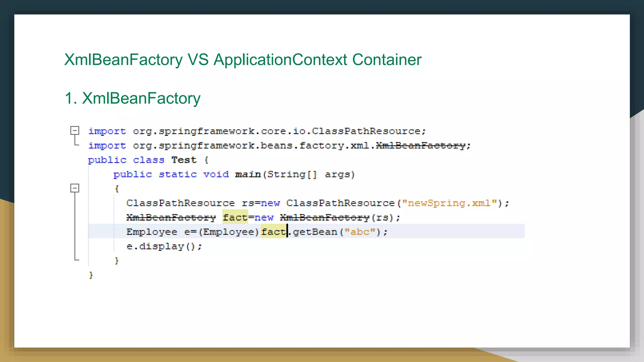Screen dimensions: 644x362
Task: Click 'main(String[] args)' method signature
Action: [295, 174]
